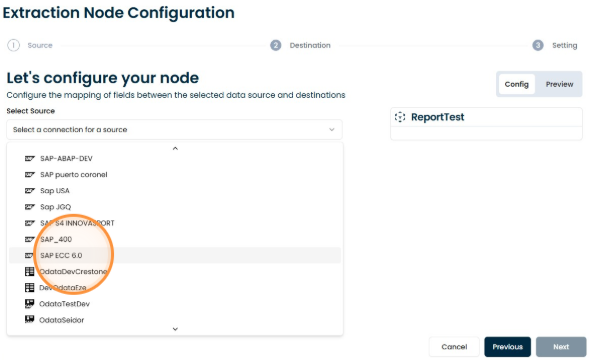Go to the Source step label
589x360 pixels.
40,45
